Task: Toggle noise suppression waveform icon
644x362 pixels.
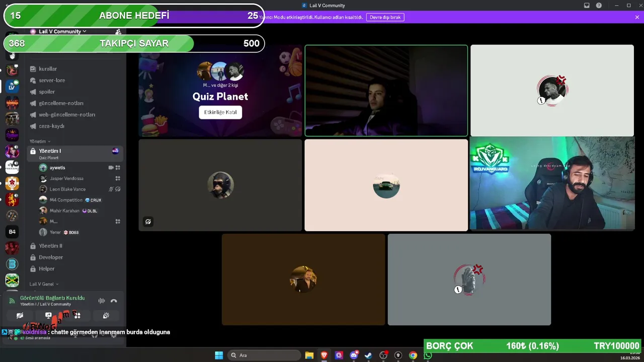Action: point(102,301)
